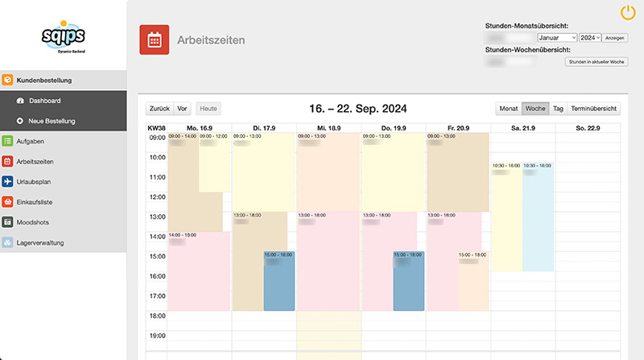Click the Kundenbestellung orange box icon
644x360 pixels.
(x=7, y=81)
